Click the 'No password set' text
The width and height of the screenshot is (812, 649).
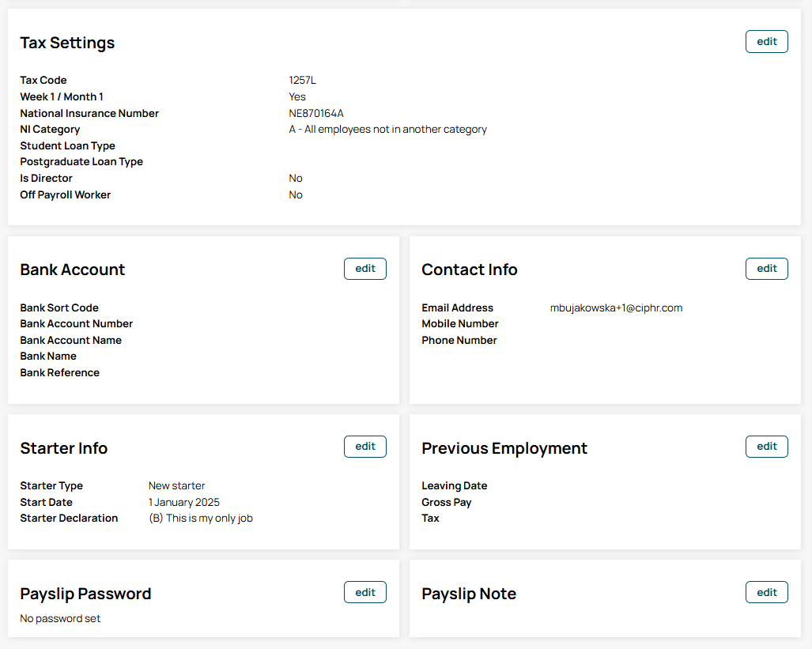click(60, 619)
